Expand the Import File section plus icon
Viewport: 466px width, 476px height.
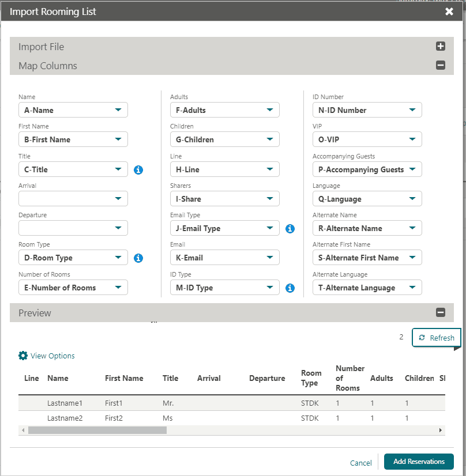[440, 46]
